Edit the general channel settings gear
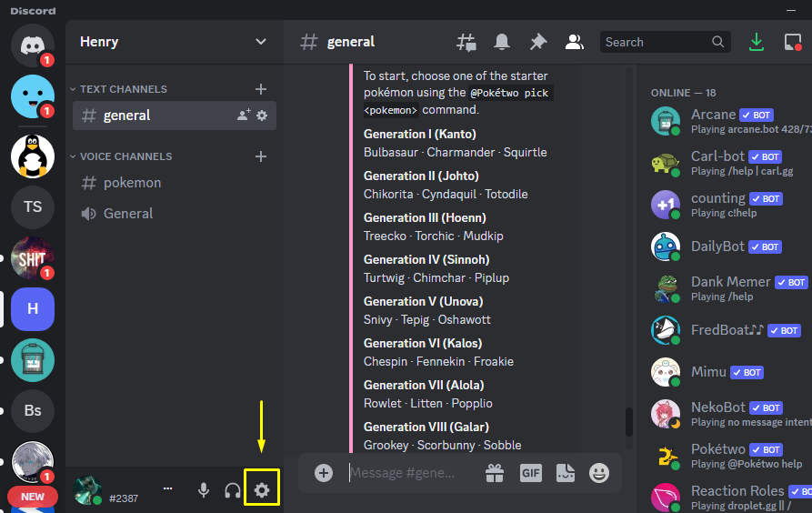This screenshot has height=513, width=812. coord(262,115)
